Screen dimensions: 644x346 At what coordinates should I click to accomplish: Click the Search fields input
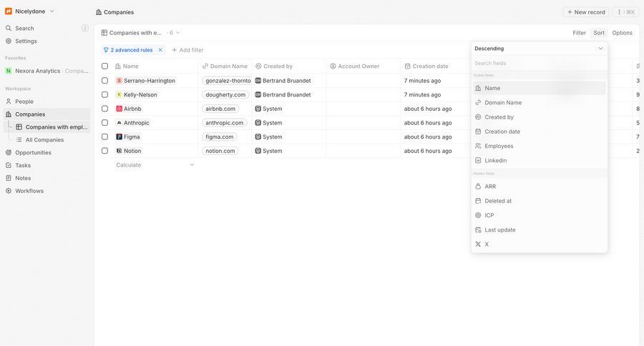pos(540,63)
